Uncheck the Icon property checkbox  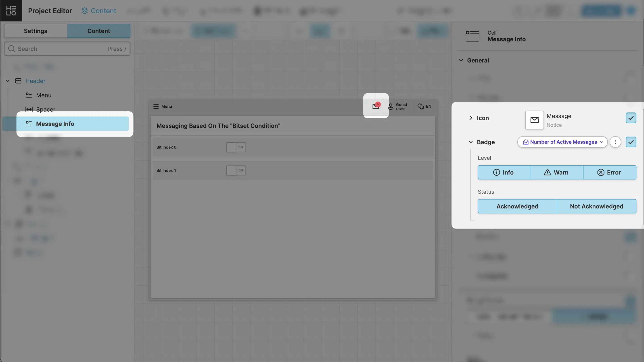click(x=631, y=118)
